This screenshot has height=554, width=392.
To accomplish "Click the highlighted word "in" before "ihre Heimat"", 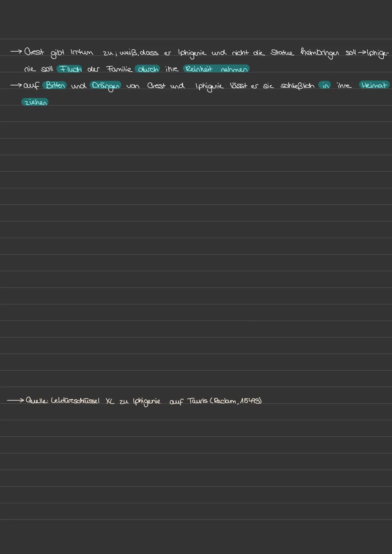I will 325,85.
